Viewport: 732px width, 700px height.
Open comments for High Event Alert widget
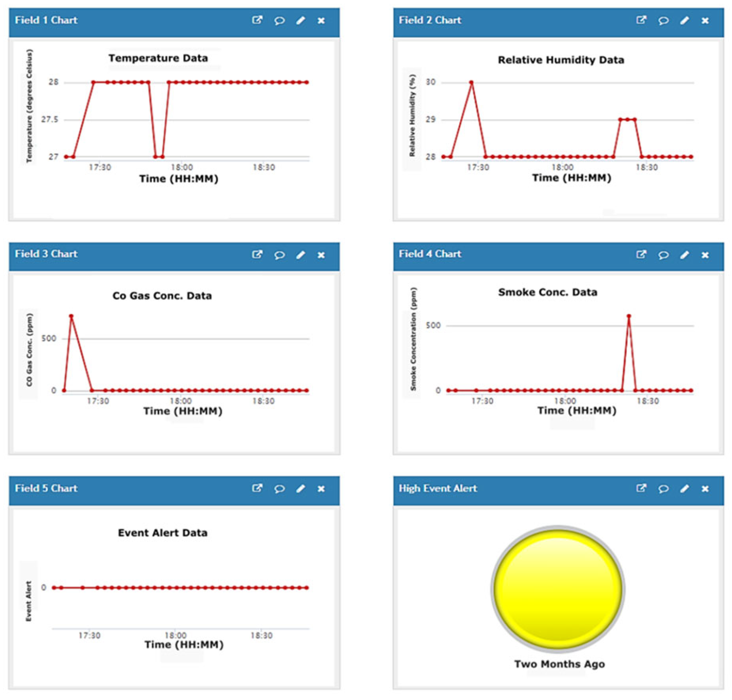pos(663,489)
